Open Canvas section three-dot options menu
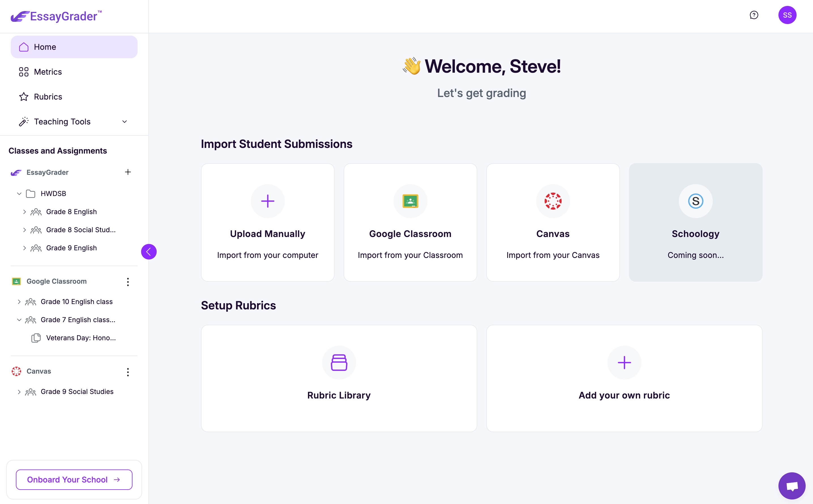 128,372
